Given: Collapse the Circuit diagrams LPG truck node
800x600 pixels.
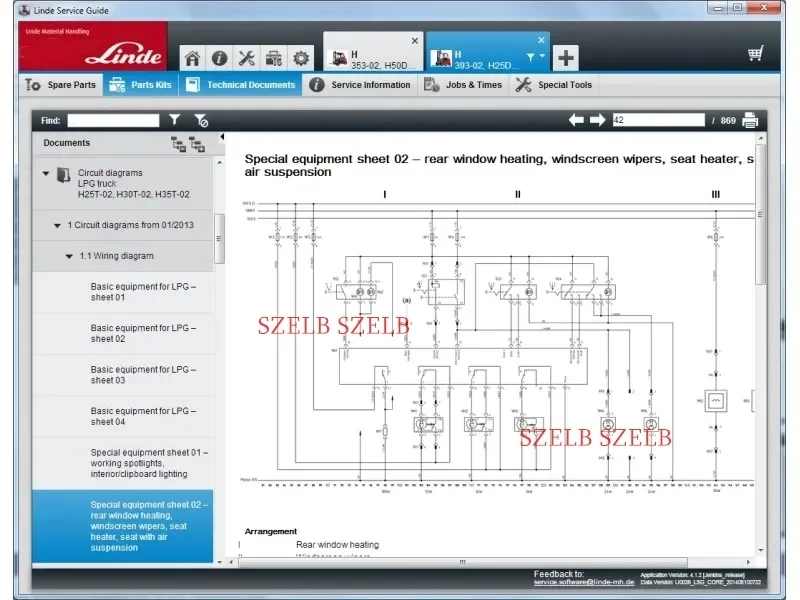Looking at the screenshot, I should point(46,173).
